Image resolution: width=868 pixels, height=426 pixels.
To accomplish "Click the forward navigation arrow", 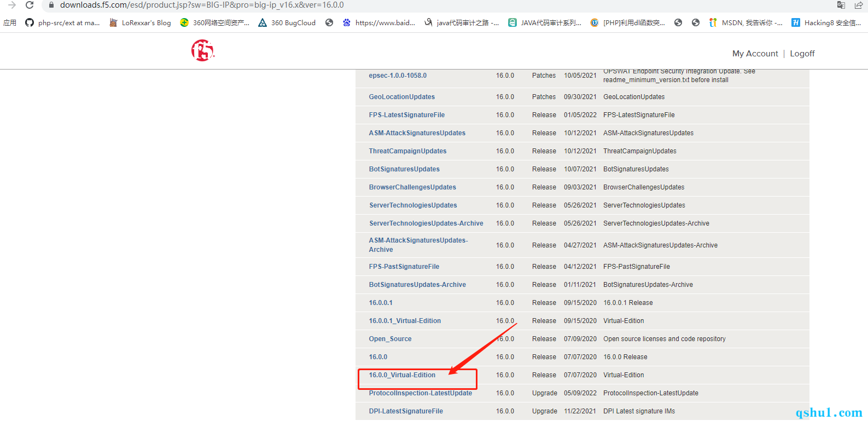I will [x=11, y=5].
